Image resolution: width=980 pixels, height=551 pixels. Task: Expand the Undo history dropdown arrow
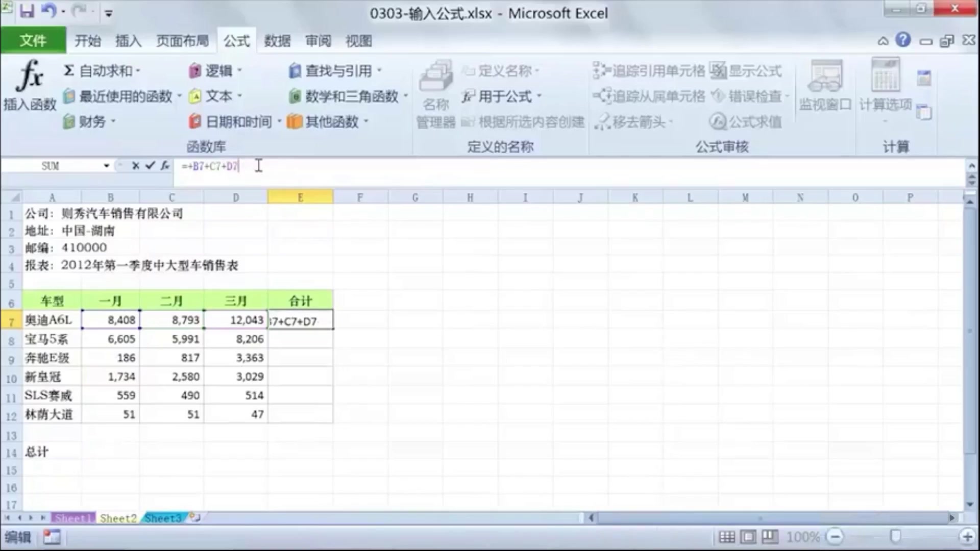[63, 12]
